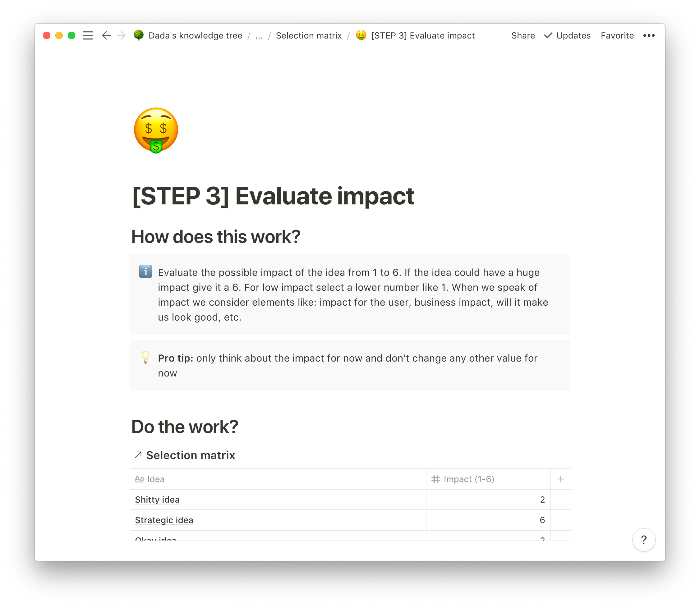Edit the impact value for Shitty idea

(x=488, y=500)
